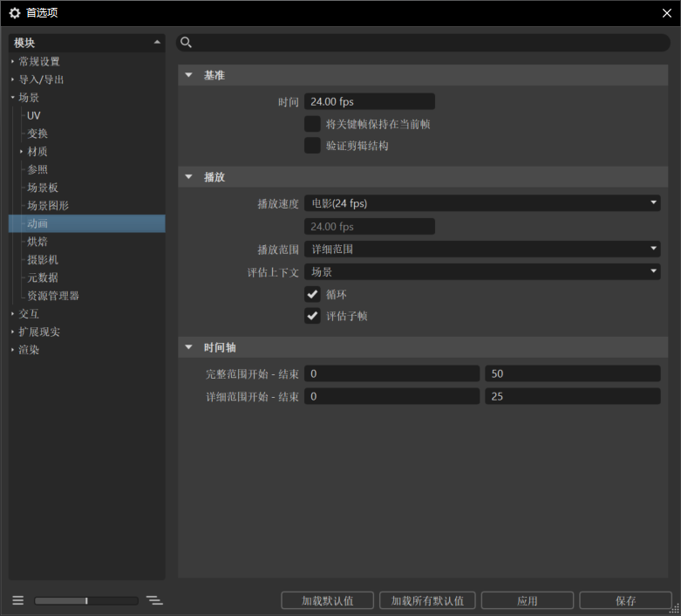The height and width of the screenshot is (616, 681).
Task: Expand the 材质 tree node
Action: tap(21, 152)
